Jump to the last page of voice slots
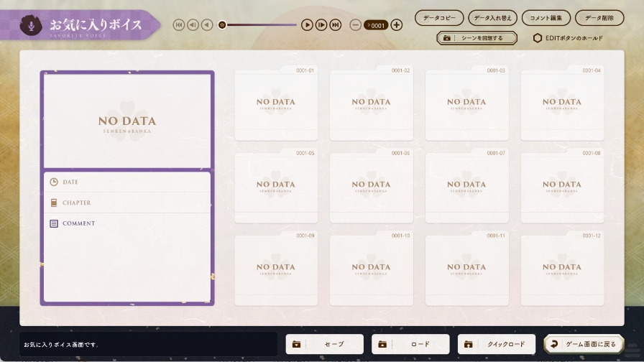This screenshot has width=644, height=362. (335, 25)
